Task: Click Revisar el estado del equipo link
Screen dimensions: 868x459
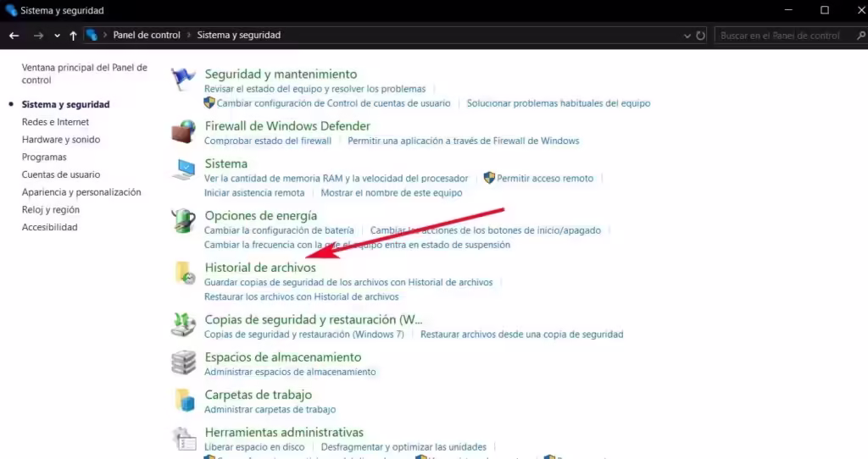Action: coord(315,89)
